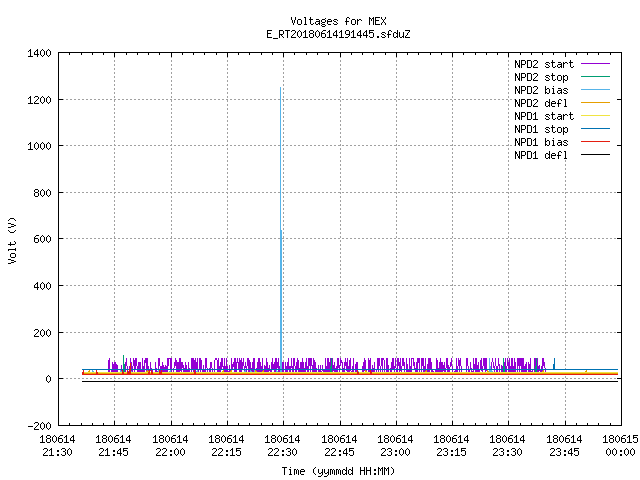The image size is (640, 480).
Task: Click the green line sample beside NPD2 stop
Action: 595,76
